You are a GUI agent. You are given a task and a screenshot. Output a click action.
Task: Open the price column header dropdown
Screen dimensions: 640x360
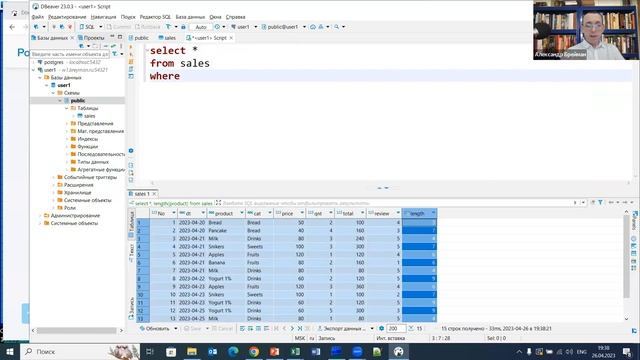(302, 213)
